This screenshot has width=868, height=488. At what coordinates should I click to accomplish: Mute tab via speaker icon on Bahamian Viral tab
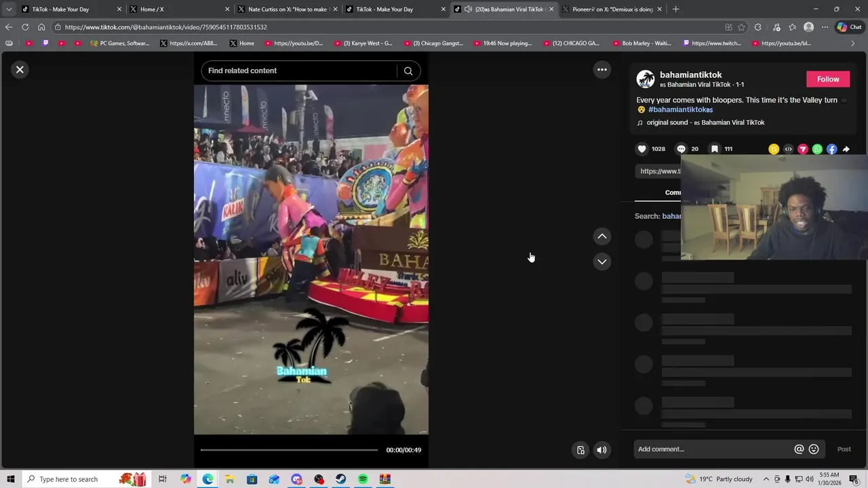[x=468, y=9]
